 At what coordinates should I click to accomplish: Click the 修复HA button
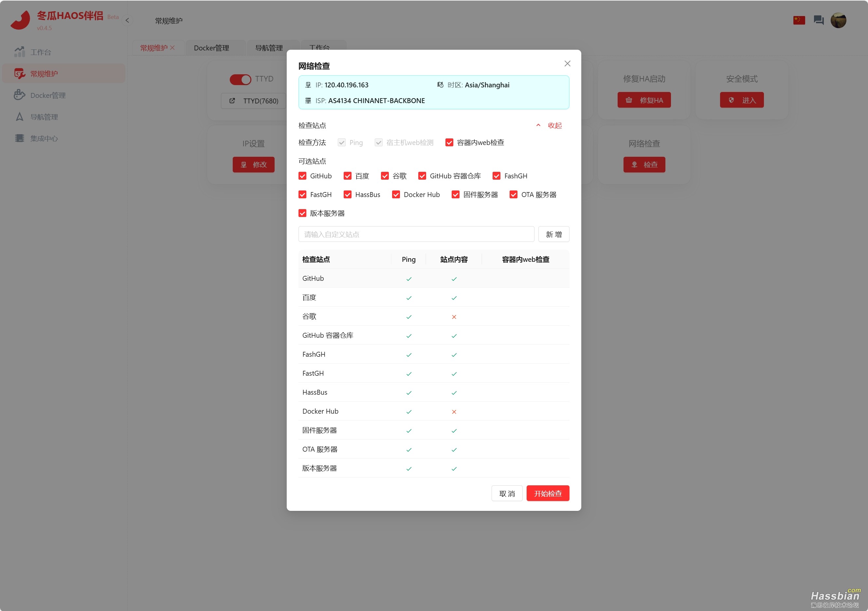644,100
